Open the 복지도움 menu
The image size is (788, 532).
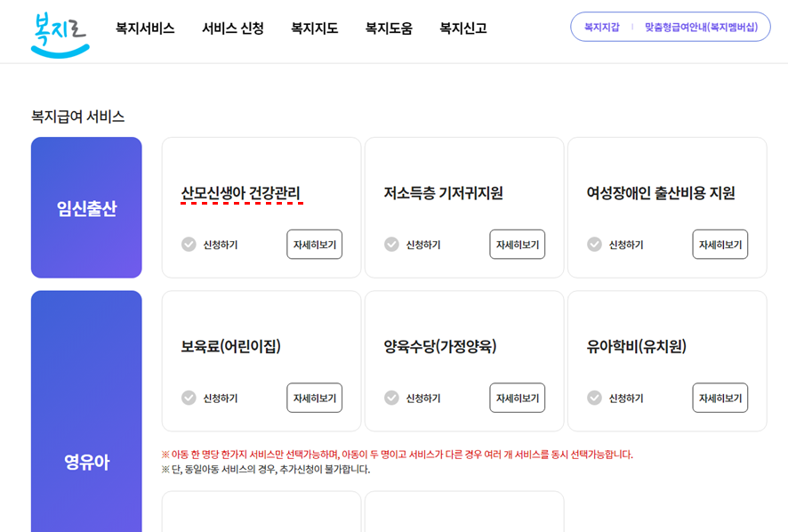pos(389,28)
